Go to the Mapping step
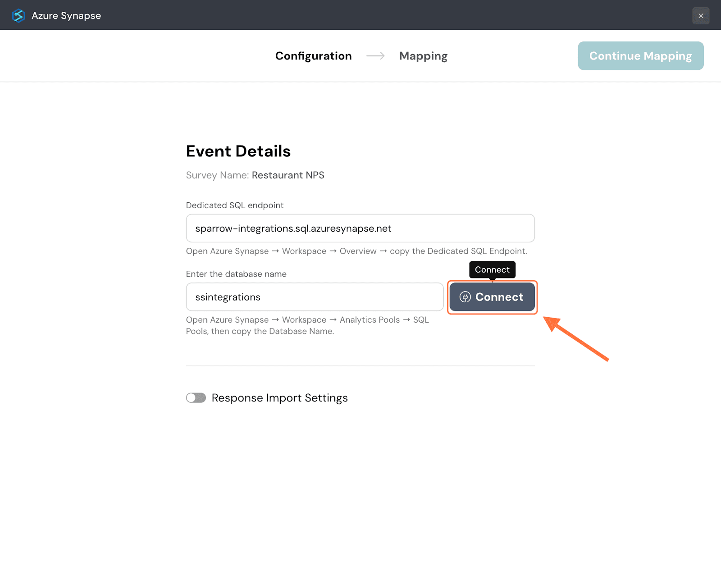The image size is (721, 588). [x=423, y=56]
